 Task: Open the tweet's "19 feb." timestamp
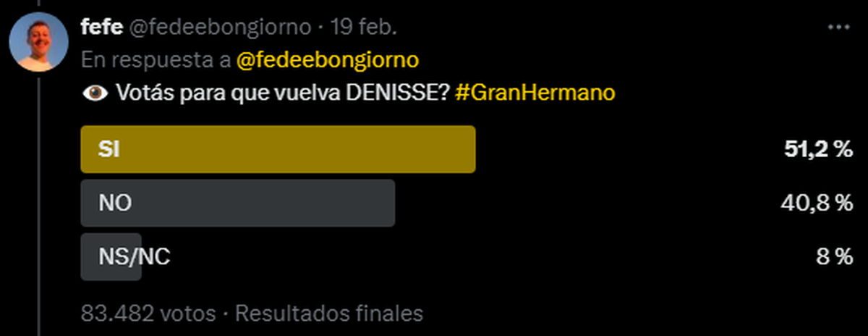coord(363,28)
